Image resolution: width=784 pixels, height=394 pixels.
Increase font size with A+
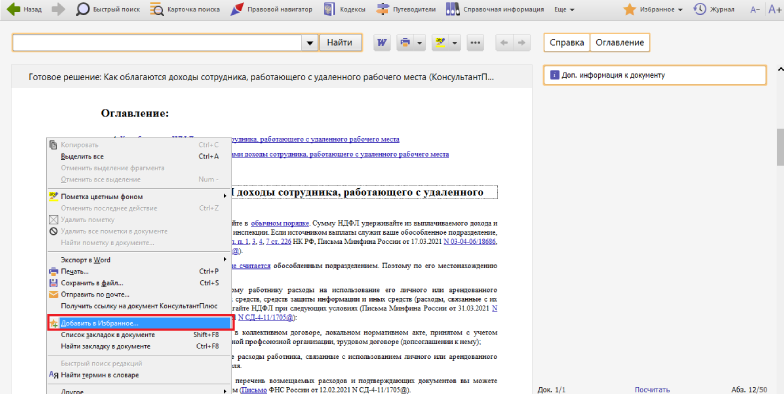pyautogui.click(x=774, y=10)
